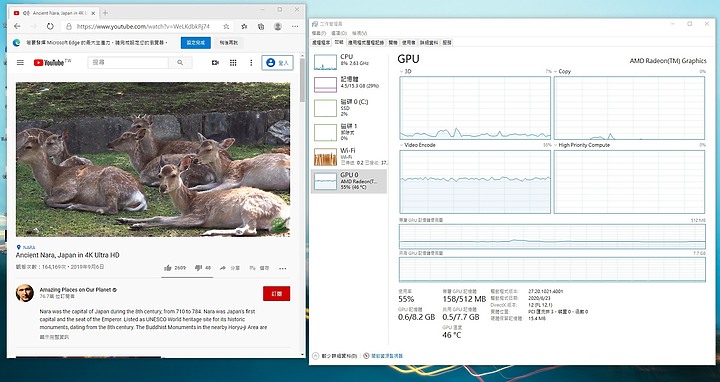Open Edge collections icon
The image size is (720, 382).
tap(261, 27)
